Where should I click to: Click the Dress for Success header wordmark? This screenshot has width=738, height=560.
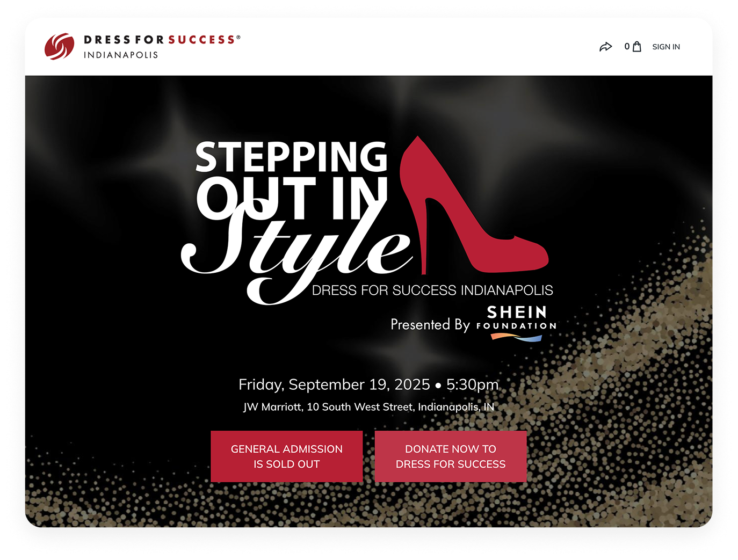point(162,40)
